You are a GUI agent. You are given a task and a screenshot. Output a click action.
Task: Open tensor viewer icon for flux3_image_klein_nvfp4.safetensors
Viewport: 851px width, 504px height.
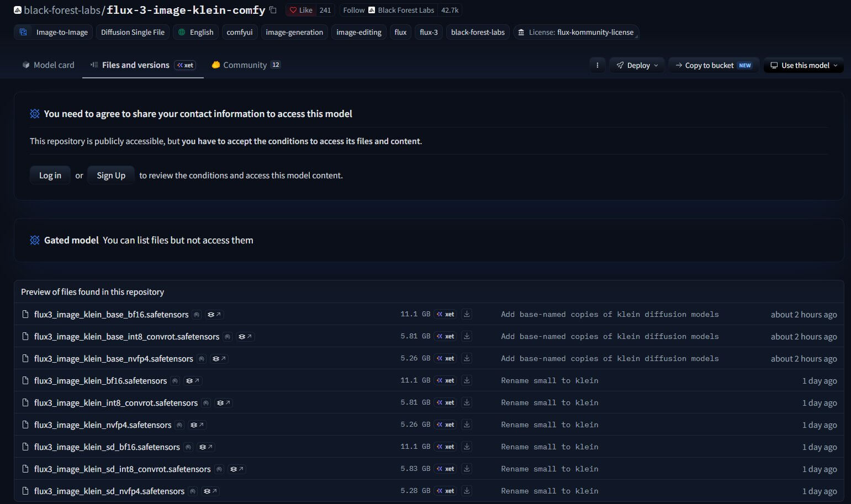click(197, 425)
